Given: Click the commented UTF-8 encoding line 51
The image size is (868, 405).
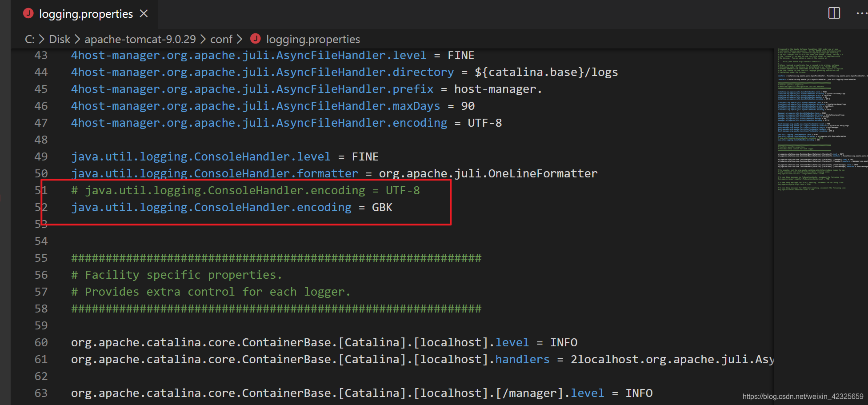Looking at the screenshot, I should coord(245,191).
